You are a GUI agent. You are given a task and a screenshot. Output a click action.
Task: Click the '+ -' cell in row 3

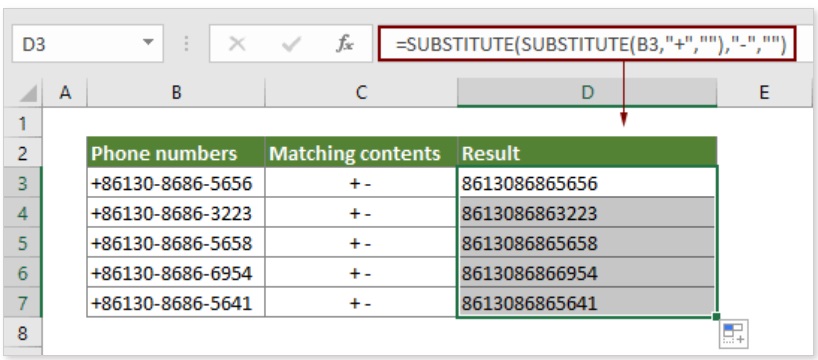tap(361, 183)
